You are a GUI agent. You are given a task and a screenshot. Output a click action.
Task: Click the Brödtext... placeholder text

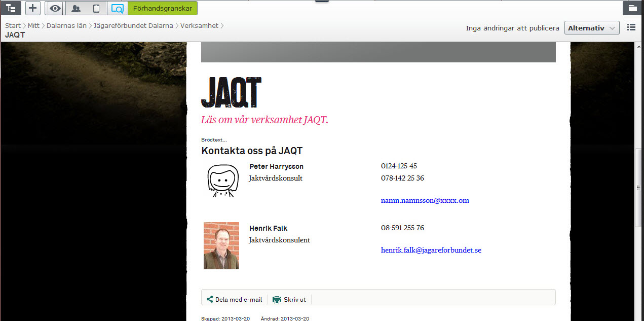click(x=214, y=140)
